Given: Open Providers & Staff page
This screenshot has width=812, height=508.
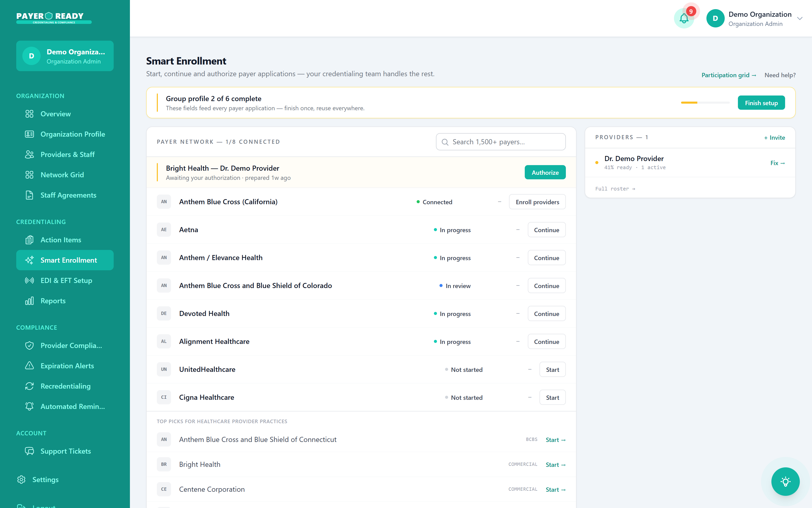Looking at the screenshot, I should [65, 154].
